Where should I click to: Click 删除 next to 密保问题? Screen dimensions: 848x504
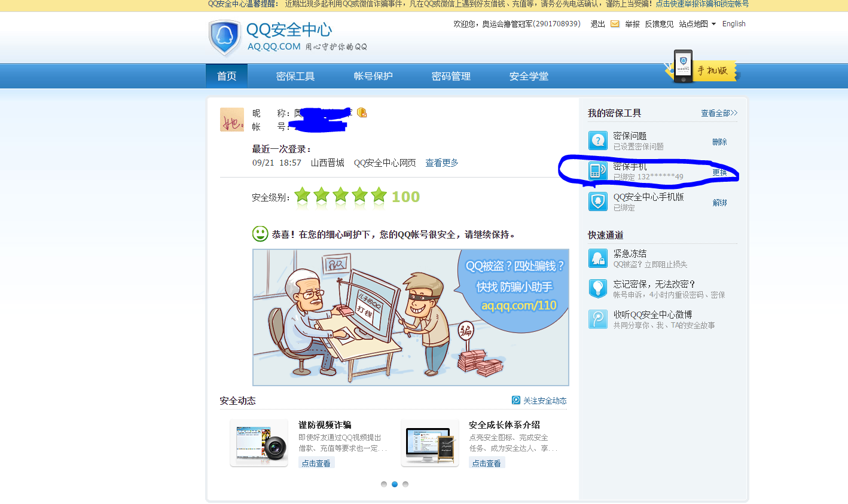(x=720, y=142)
